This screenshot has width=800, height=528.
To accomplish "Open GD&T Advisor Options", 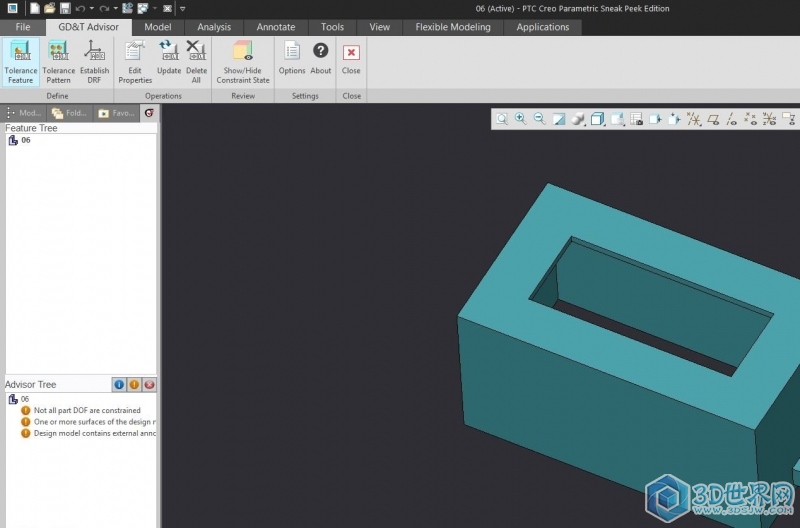I will [x=292, y=57].
